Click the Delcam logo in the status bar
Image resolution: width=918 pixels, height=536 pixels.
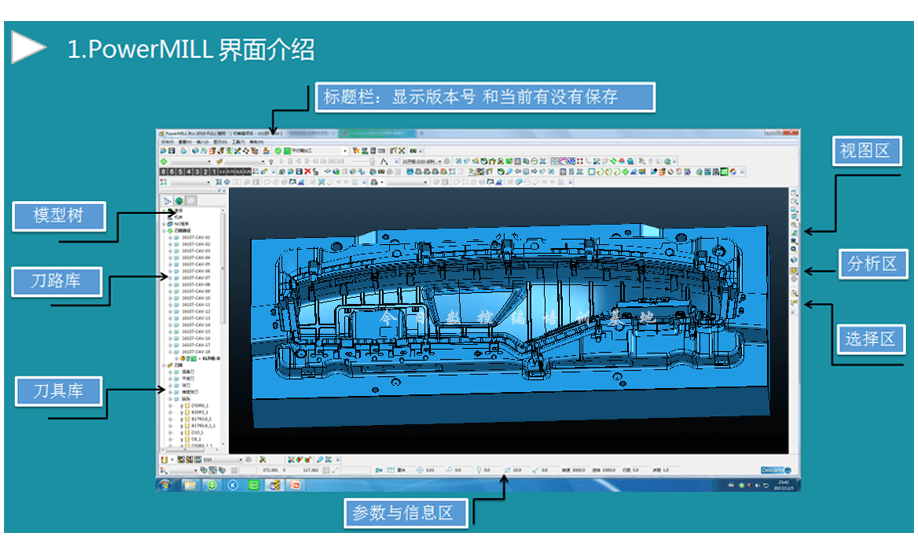click(x=776, y=470)
